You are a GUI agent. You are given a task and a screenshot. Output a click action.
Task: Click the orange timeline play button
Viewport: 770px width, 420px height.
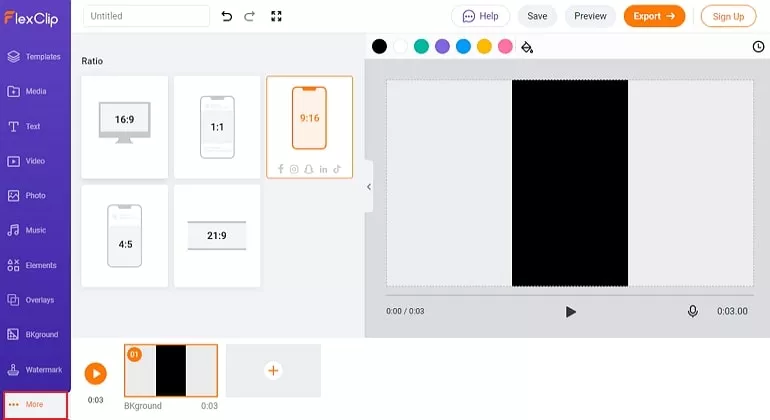point(96,374)
